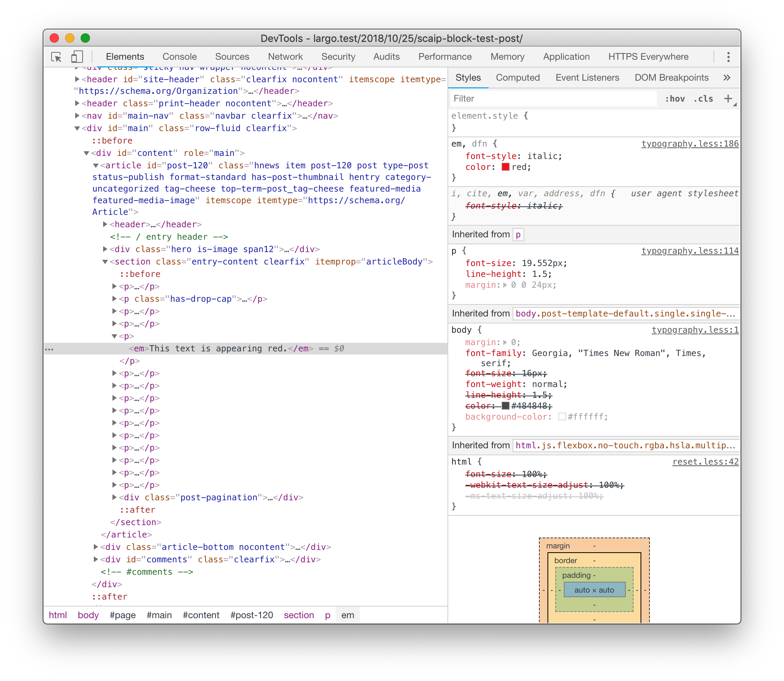Open the Computed styles tab
Viewport: 784px width, 681px height.
pos(518,78)
